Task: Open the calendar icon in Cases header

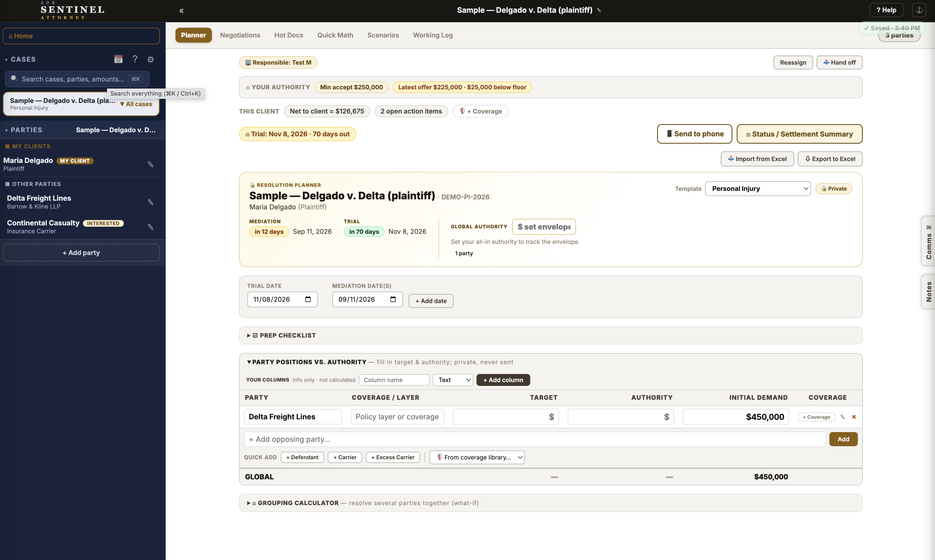Action: tap(118, 59)
